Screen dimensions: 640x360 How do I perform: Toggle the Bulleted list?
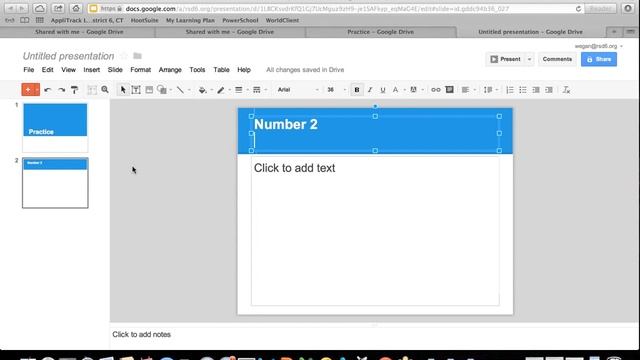pyautogui.click(x=523, y=90)
